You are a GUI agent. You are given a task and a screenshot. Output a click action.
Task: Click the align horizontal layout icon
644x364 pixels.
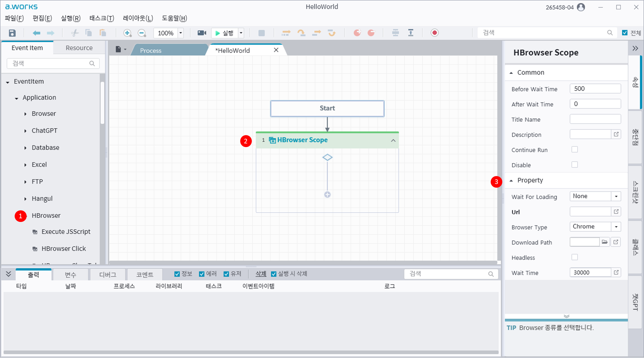(396, 33)
